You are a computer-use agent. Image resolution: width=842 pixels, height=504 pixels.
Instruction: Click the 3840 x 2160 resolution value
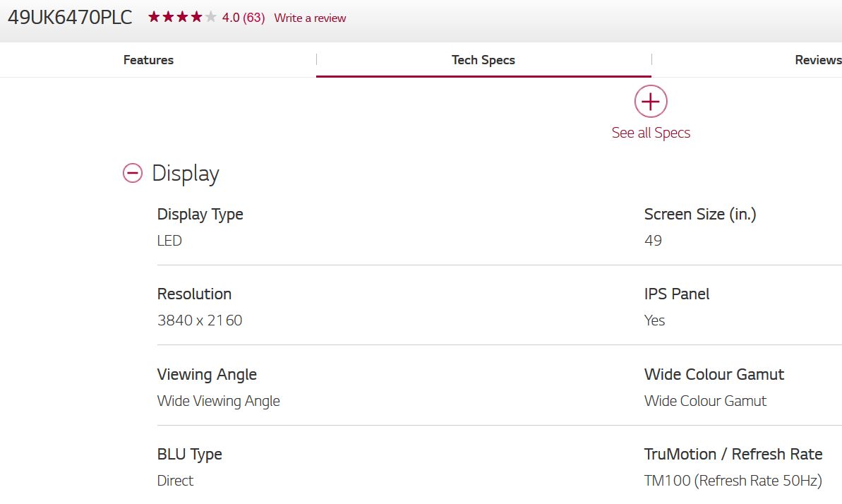click(x=200, y=320)
